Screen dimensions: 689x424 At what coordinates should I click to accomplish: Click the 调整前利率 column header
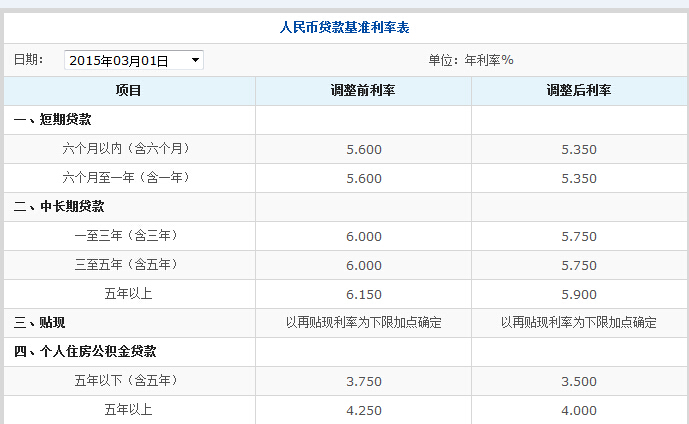coord(363,91)
